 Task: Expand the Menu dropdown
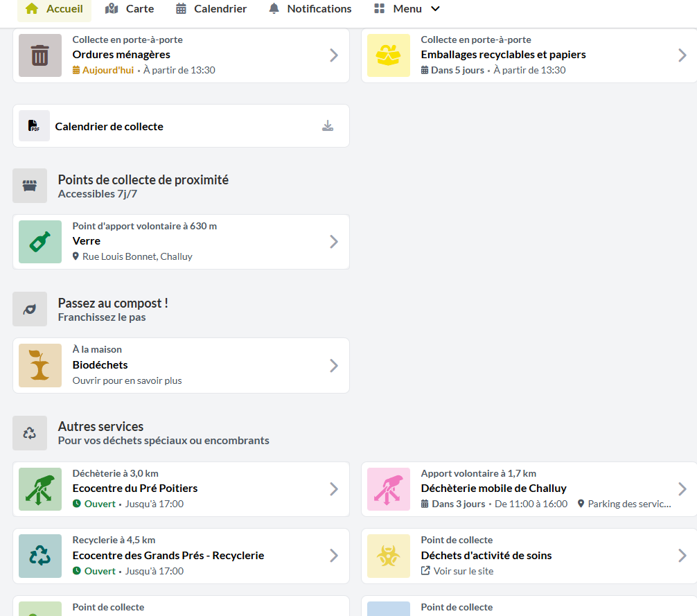407,9
